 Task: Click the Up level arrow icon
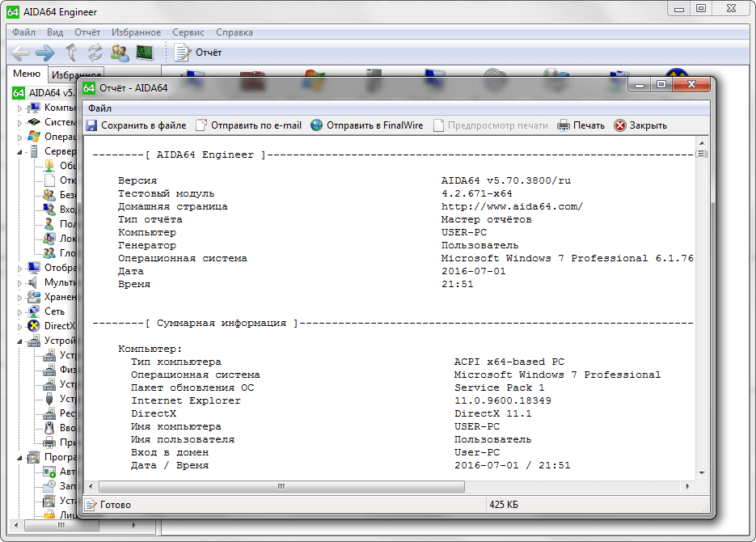tap(71, 53)
